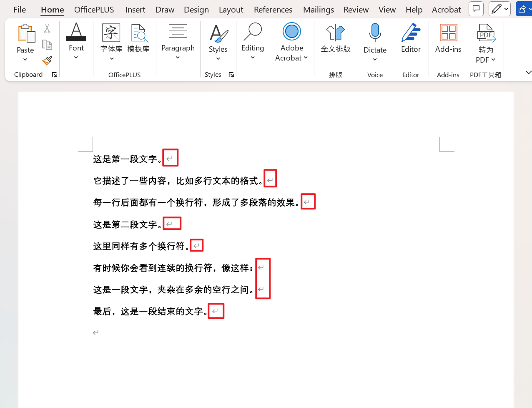Image resolution: width=532 pixels, height=408 pixels.
Task: Switch to the Acrobat tab
Action: click(x=446, y=9)
